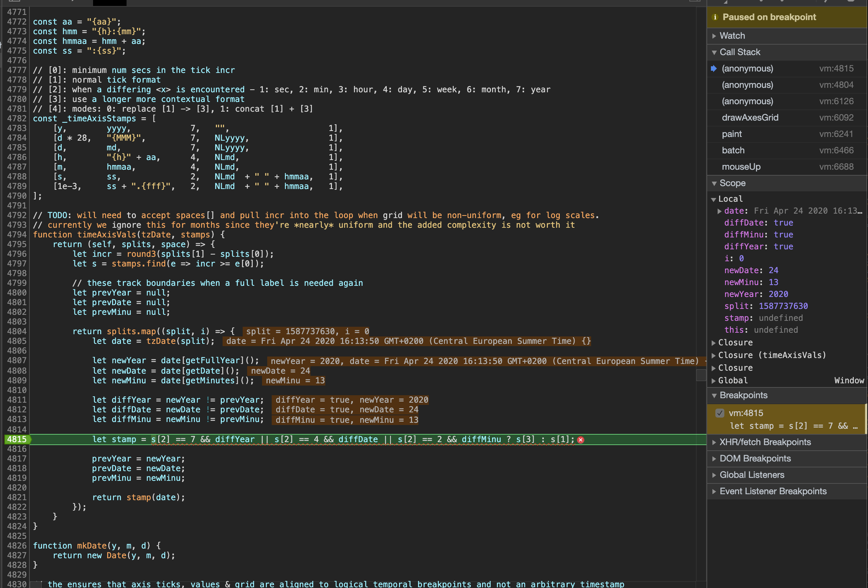Viewport: 868px width, 588px height.
Task: Expand the DOM Breakpoints section
Action: (714, 459)
